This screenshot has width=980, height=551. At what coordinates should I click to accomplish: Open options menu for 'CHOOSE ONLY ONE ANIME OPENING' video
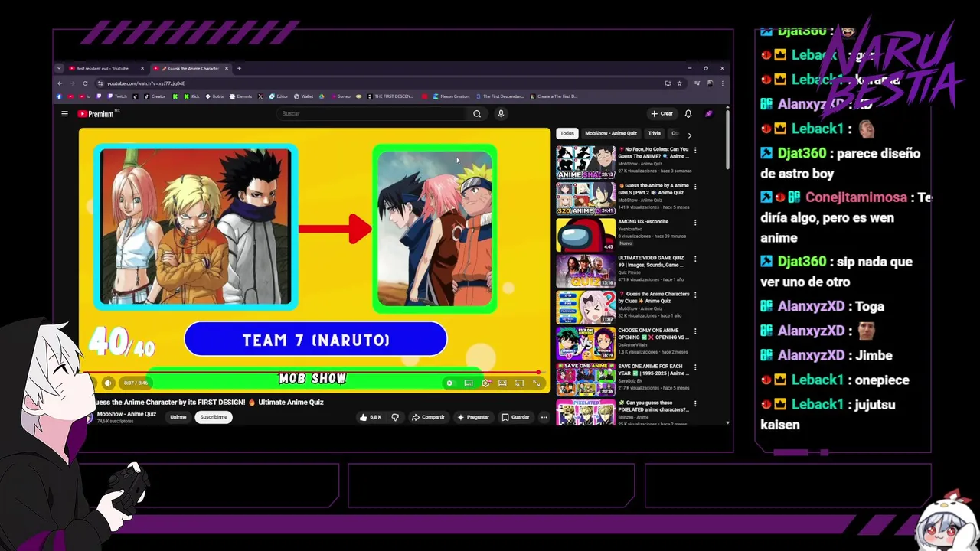coord(695,331)
